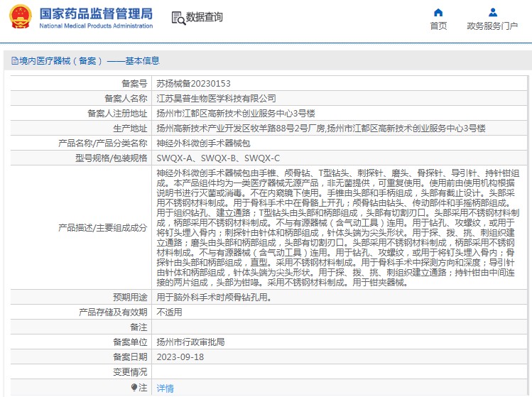Image resolution: width=532 pixels, height=397 pixels.
Task: Click the lightbulb icon beside 注
Action: (134, 387)
